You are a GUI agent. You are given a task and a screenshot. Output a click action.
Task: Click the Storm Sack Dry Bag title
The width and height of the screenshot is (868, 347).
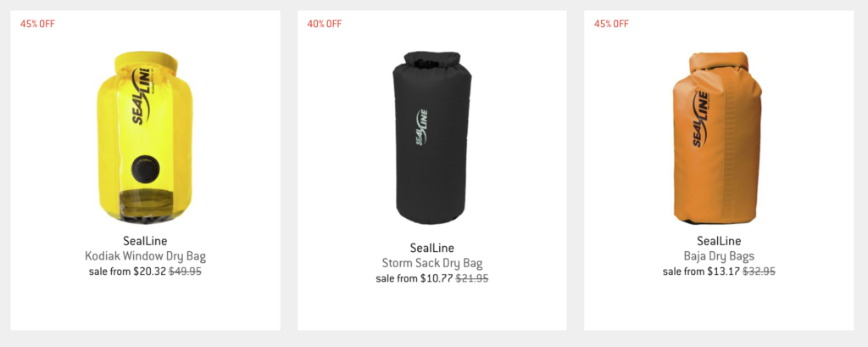[432, 263]
